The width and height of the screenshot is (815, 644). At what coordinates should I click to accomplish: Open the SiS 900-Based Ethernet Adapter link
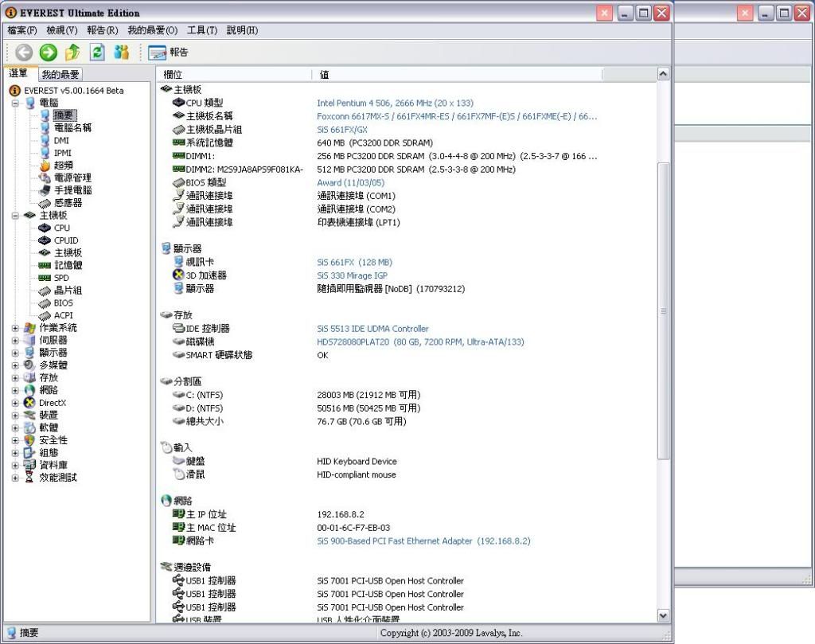tap(423, 541)
